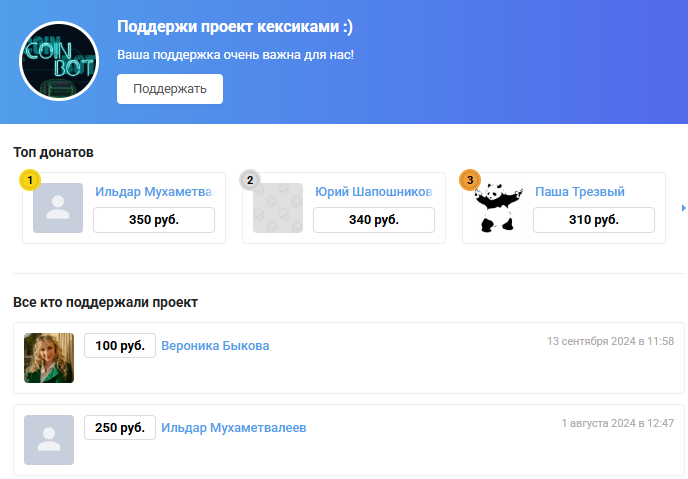This screenshot has height=479, width=688.
Task: Click the 340 руб. donation amount
Action: (374, 220)
